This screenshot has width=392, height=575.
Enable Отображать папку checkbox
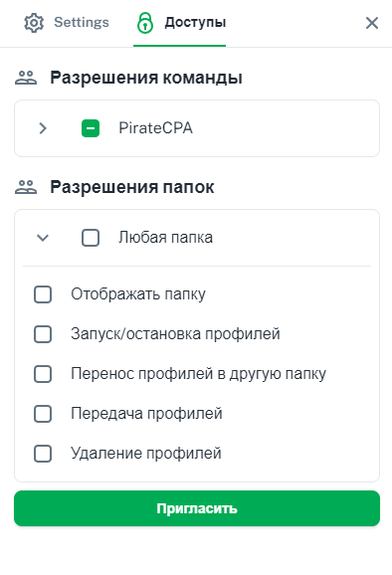[x=43, y=294]
